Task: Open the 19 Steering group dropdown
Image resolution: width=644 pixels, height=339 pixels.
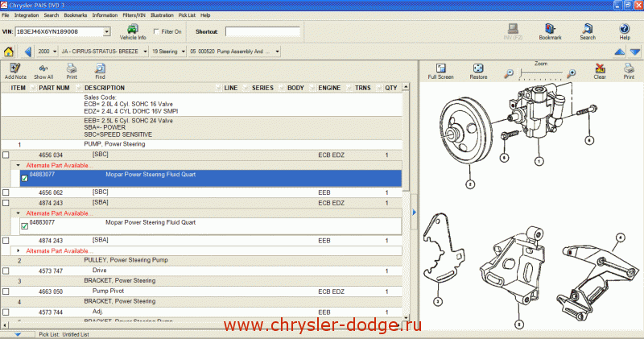Action: tap(184, 52)
